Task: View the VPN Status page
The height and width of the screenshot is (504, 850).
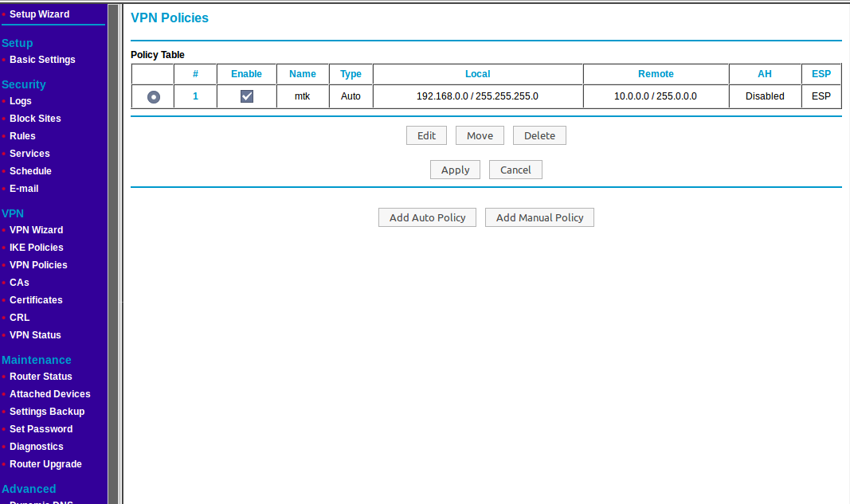Action: coord(35,335)
